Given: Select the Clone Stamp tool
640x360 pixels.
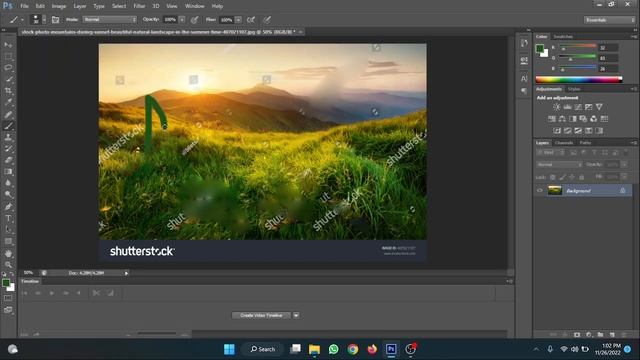Looking at the screenshot, I should pos(8,137).
